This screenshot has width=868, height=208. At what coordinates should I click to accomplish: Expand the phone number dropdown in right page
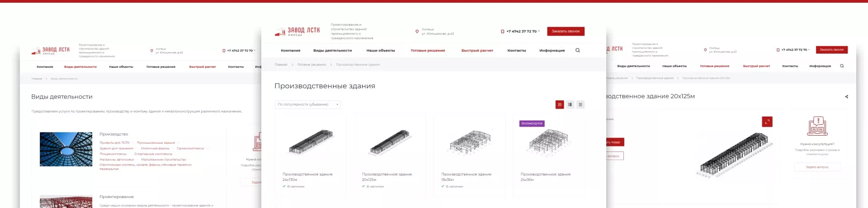click(x=809, y=50)
